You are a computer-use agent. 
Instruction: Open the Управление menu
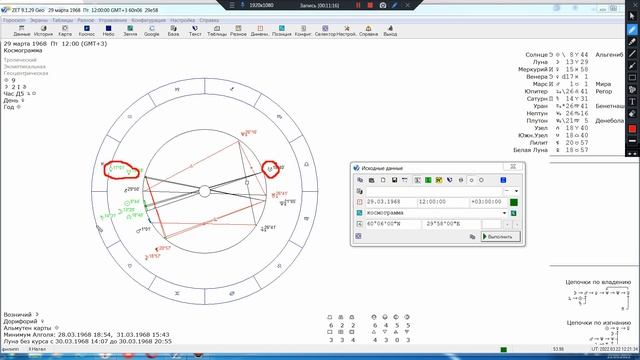coord(113,20)
